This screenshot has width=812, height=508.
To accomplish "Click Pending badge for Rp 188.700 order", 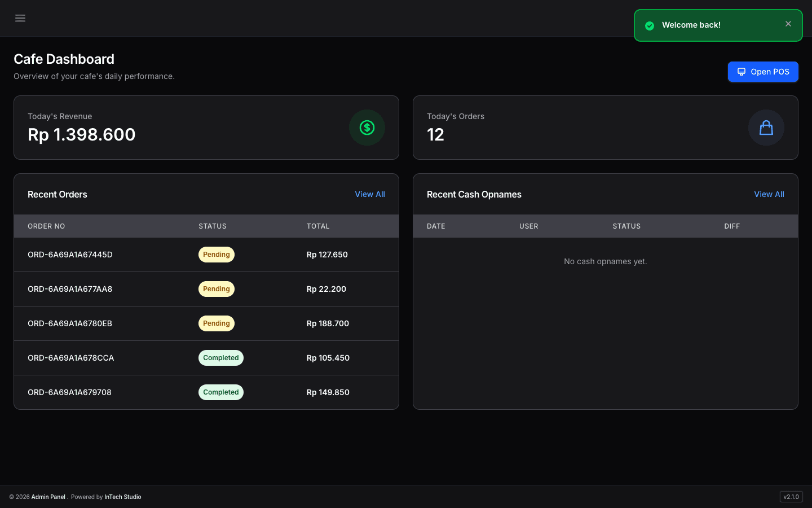I will pyautogui.click(x=217, y=323).
